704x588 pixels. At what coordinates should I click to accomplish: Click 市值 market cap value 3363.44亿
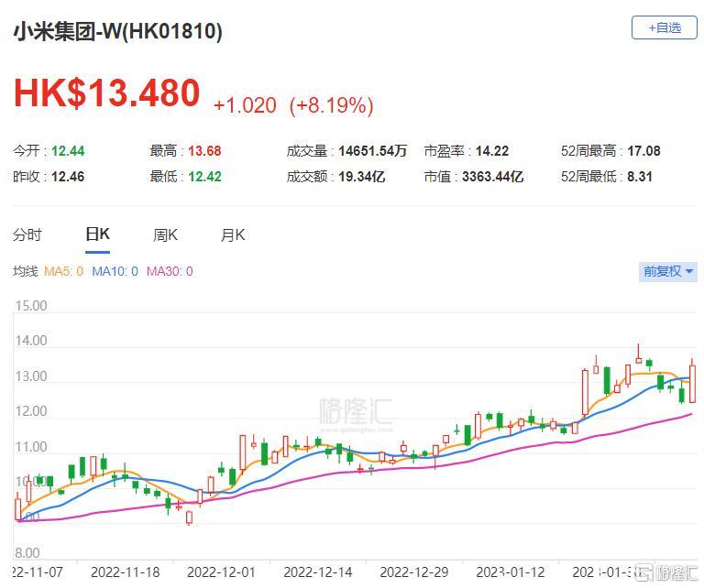pyautogui.click(x=492, y=177)
